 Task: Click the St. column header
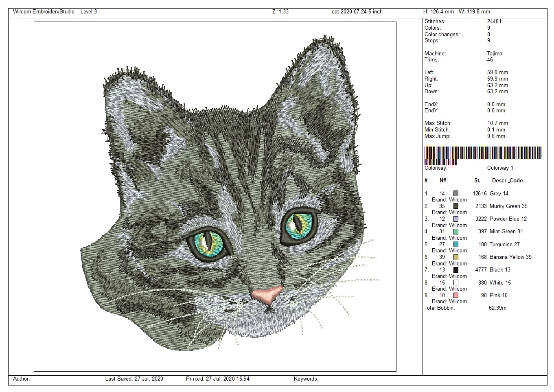(477, 181)
